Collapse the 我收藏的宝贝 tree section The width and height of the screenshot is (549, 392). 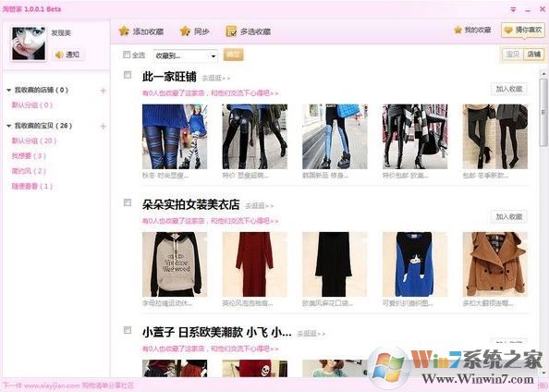[8, 126]
